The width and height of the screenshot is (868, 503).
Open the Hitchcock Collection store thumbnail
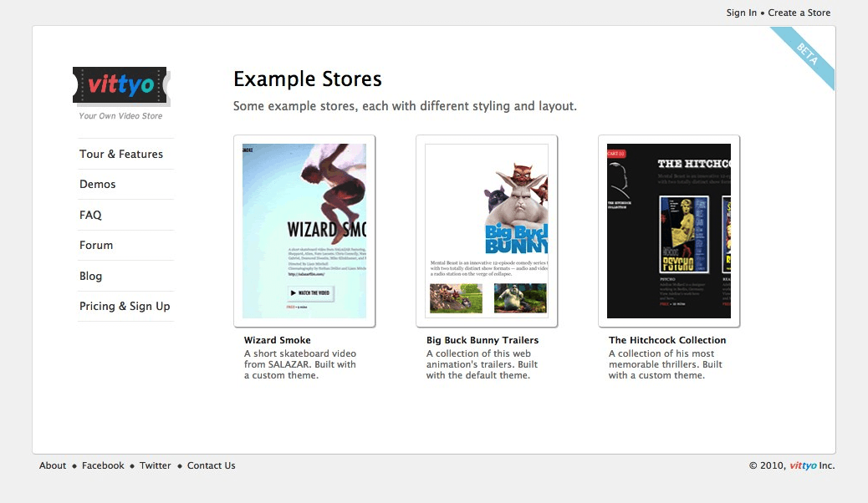(669, 231)
